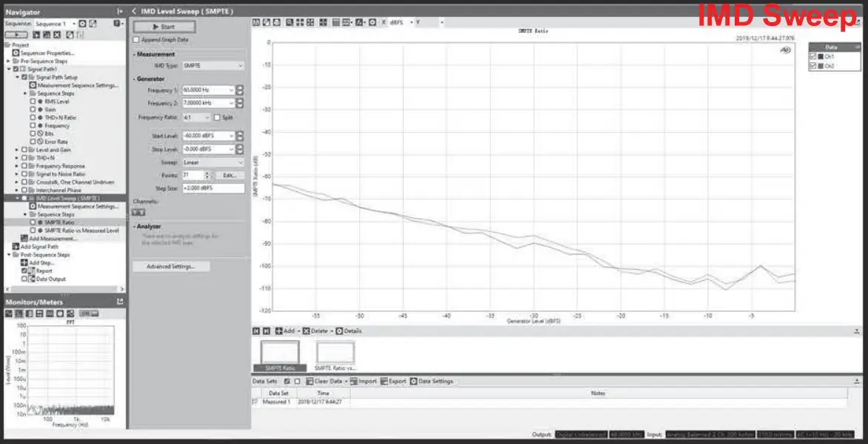The height and width of the screenshot is (444, 868).
Task: Check the Gain step
Action: (x=33, y=110)
